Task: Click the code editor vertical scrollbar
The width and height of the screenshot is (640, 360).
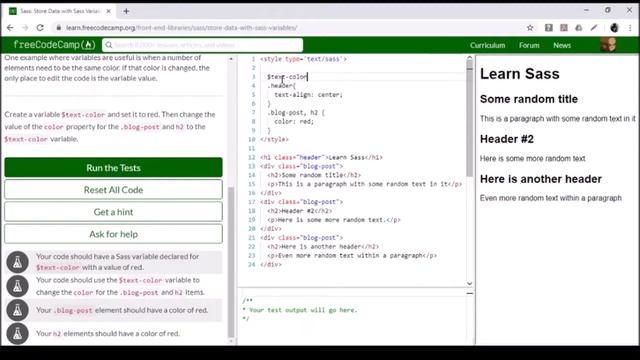Action: [x=469, y=118]
